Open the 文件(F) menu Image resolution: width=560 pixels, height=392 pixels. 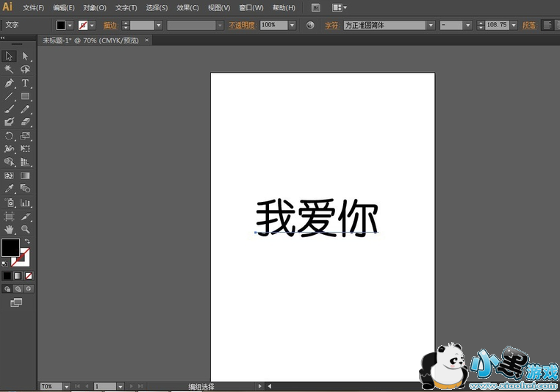[33, 7]
